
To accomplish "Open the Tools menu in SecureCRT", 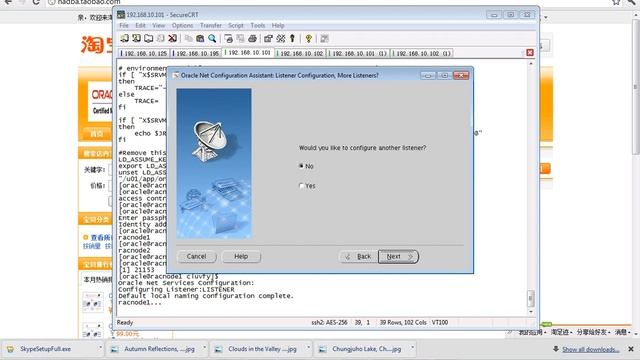I will tap(258, 25).
